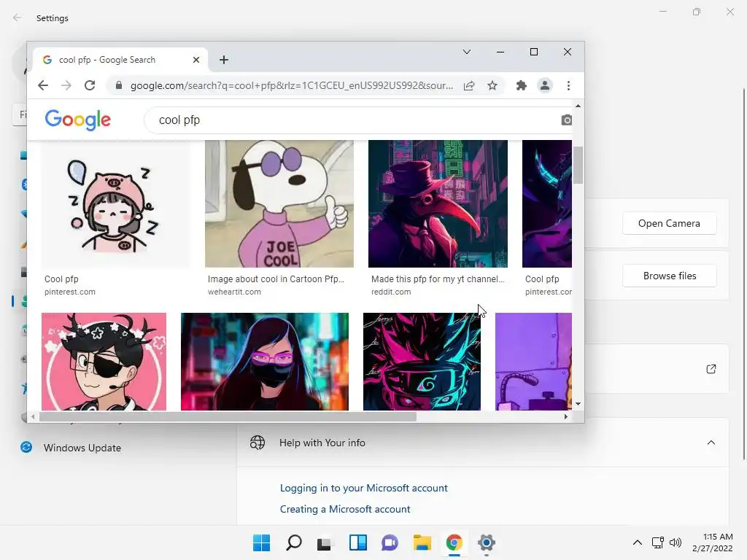Viewport: 747px width, 560px height.
Task: Click the Settings window back arrow
Action: point(18,17)
